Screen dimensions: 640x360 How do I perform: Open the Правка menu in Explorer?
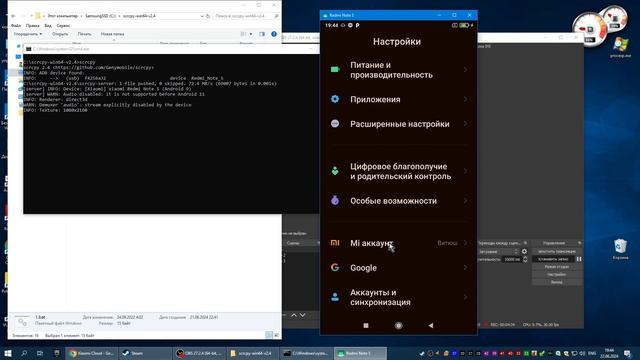[x=33, y=25]
